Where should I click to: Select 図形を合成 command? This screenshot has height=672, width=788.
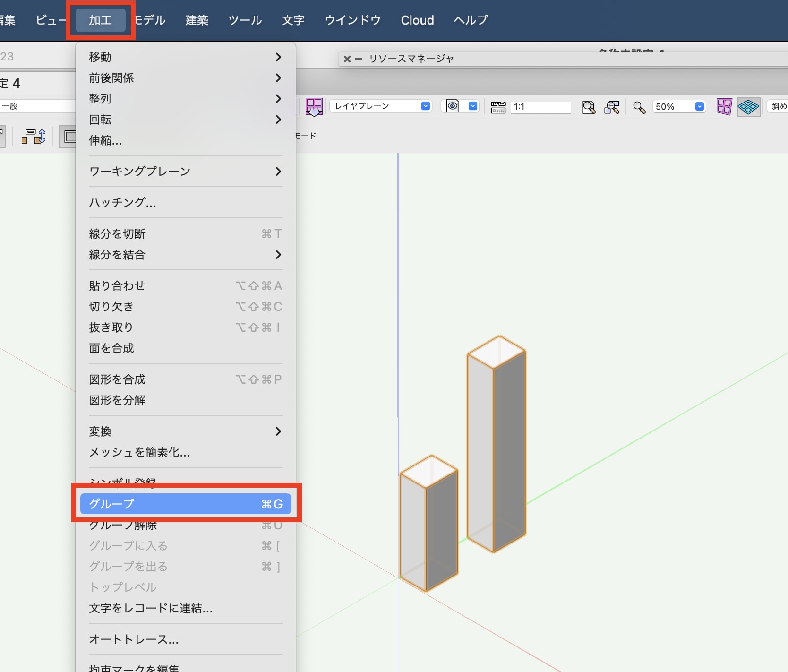coord(186,379)
